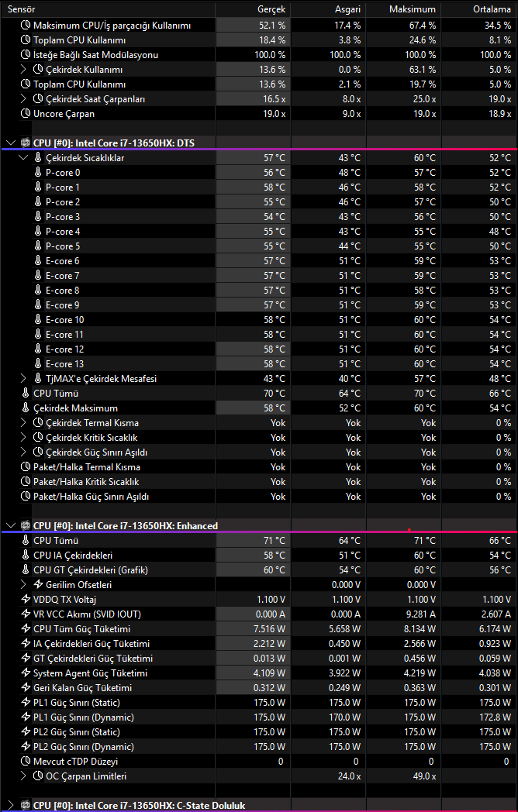Viewport: 518px width, 812px height.
Task: Click the chip icon of the CPU DTS section
Action: click(26, 143)
